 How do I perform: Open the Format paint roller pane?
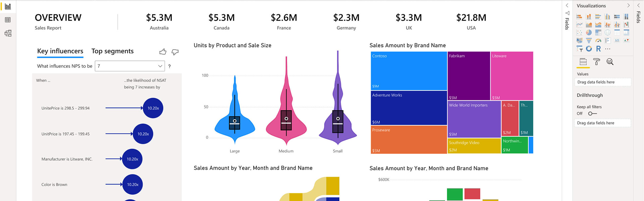click(x=596, y=62)
